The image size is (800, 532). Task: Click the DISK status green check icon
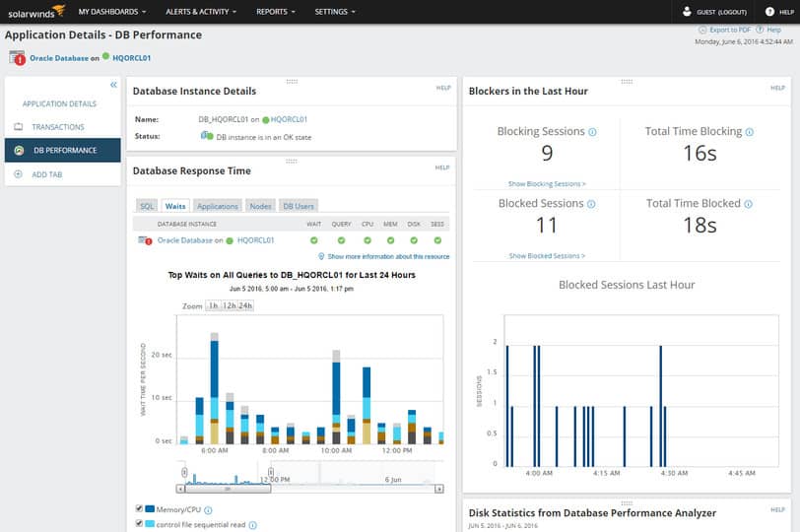[x=414, y=240]
